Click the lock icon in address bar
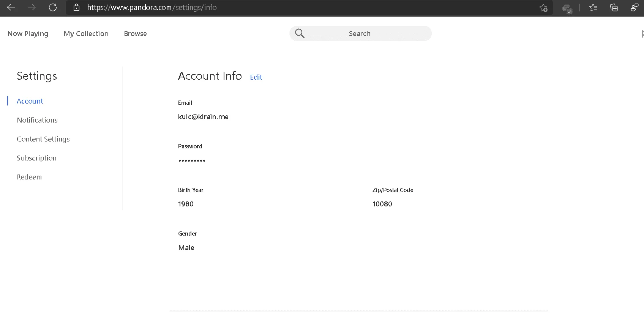 (x=76, y=7)
